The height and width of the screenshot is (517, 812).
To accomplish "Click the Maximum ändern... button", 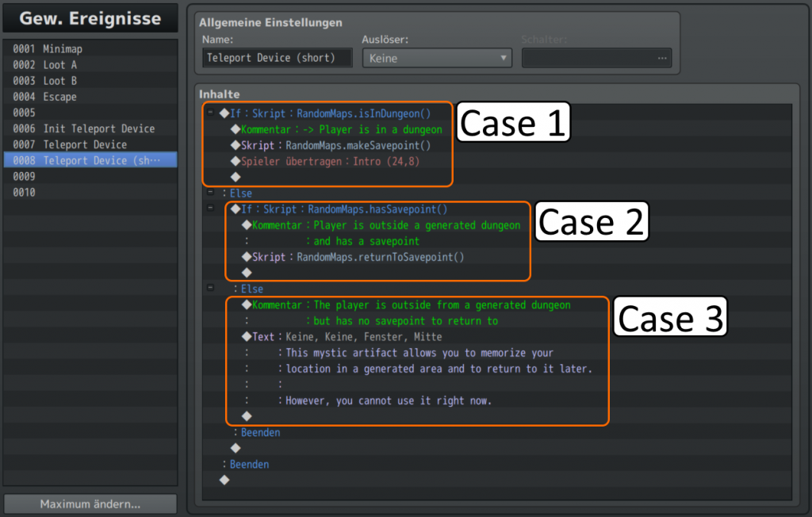I will click(90, 504).
